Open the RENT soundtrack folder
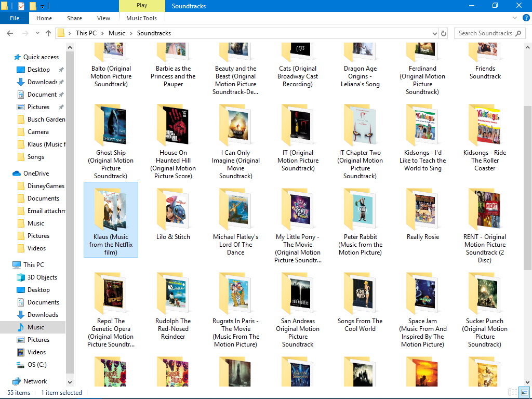The height and width of the screenshot is (399, 532). [485, 225]
